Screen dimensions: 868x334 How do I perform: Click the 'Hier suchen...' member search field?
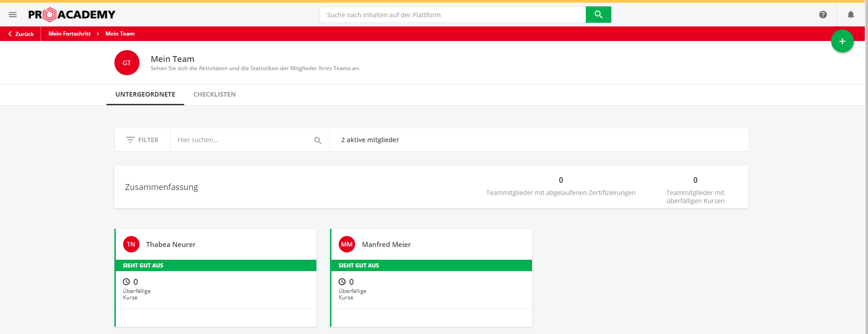click(242, 140)
